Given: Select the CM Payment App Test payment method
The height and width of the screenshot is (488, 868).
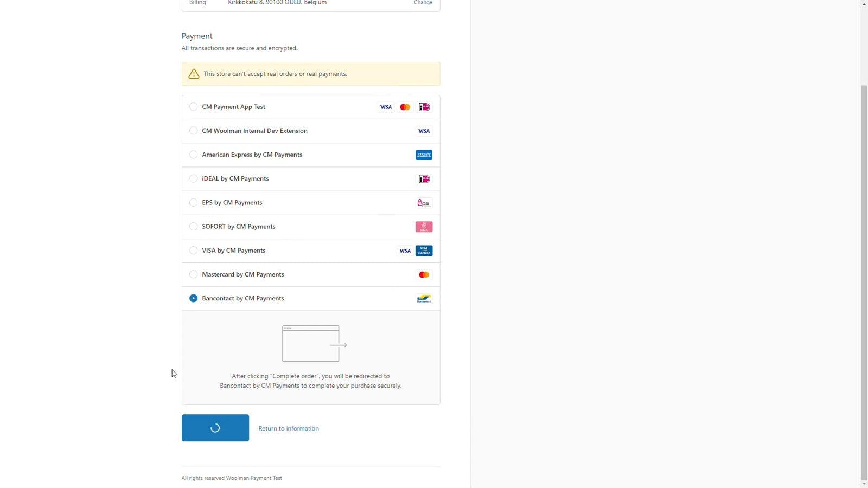Looking at the screenshot, I should pos(194,106).
